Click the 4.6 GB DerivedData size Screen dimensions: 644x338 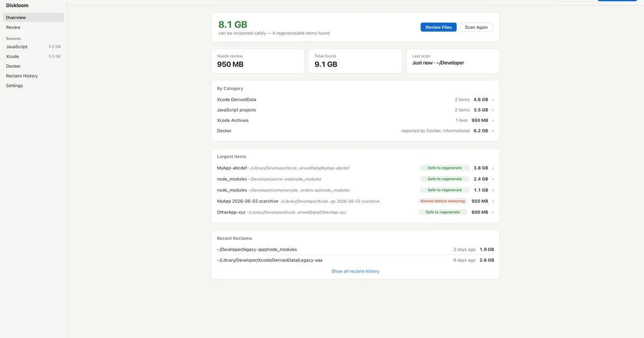pyautogui.click(x=481, y=100)
